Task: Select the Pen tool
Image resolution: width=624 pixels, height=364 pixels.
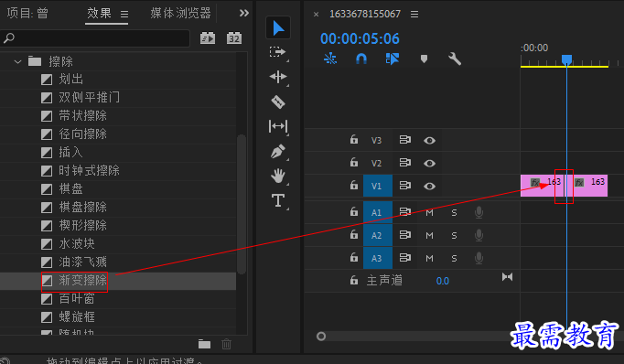Action: (x=278, y=151)
